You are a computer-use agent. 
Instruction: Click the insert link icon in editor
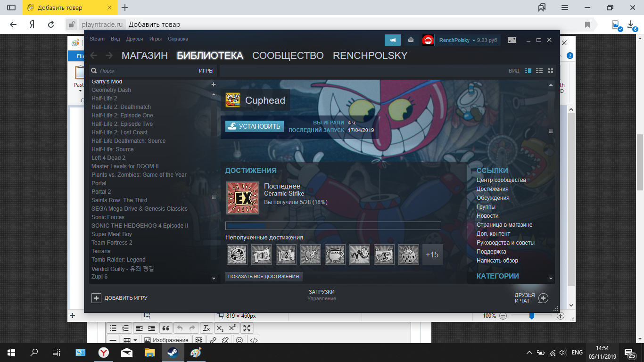pos(213,340)
